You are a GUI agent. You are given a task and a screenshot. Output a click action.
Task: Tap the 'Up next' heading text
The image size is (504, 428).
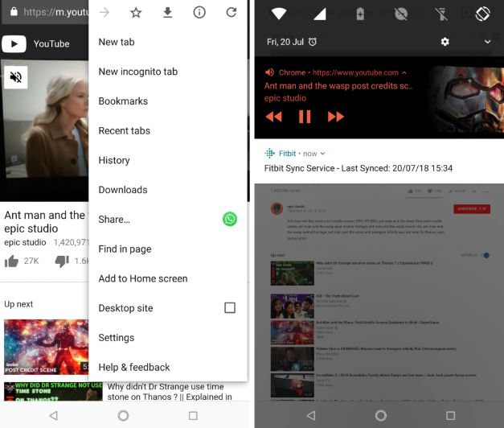click(18, 304)
